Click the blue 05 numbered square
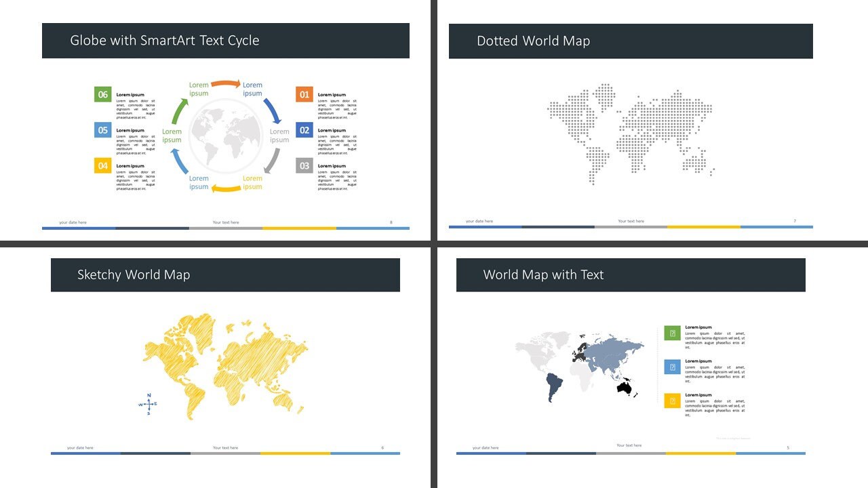868x488 pixels. (102, 130)
